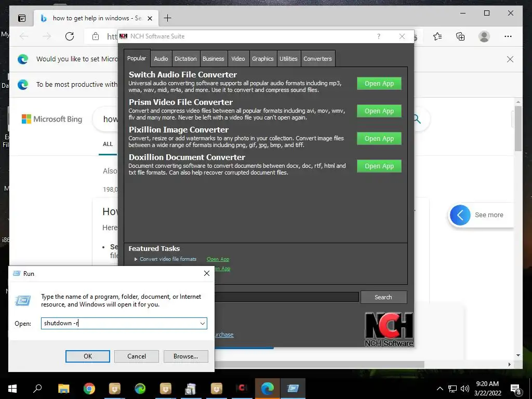
Task: Open Edge Settings and more menu
Action: click(x=508, y=36)
